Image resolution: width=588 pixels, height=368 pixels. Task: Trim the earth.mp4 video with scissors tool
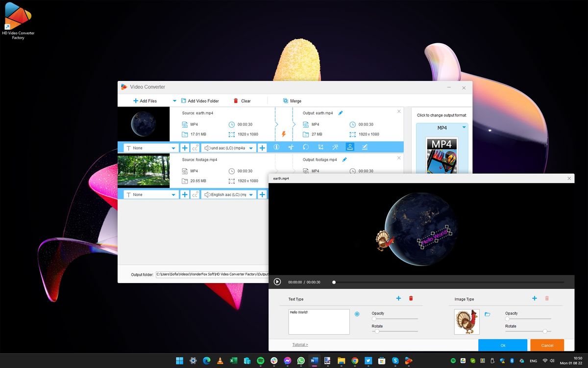click(x=291, y=147)
